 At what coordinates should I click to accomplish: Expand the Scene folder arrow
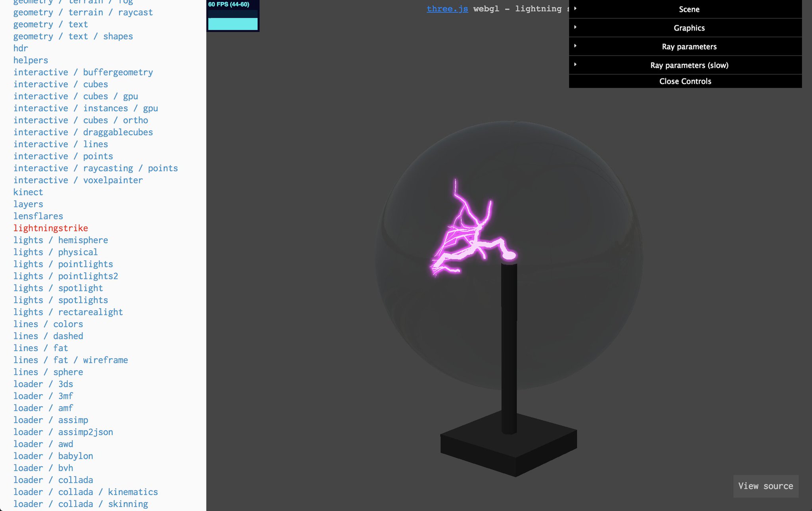click(x=575, y=9)
